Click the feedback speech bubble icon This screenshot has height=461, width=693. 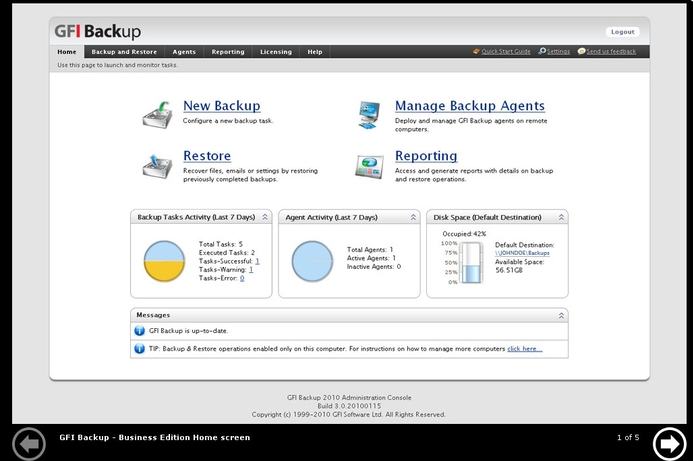click(582, 51)
